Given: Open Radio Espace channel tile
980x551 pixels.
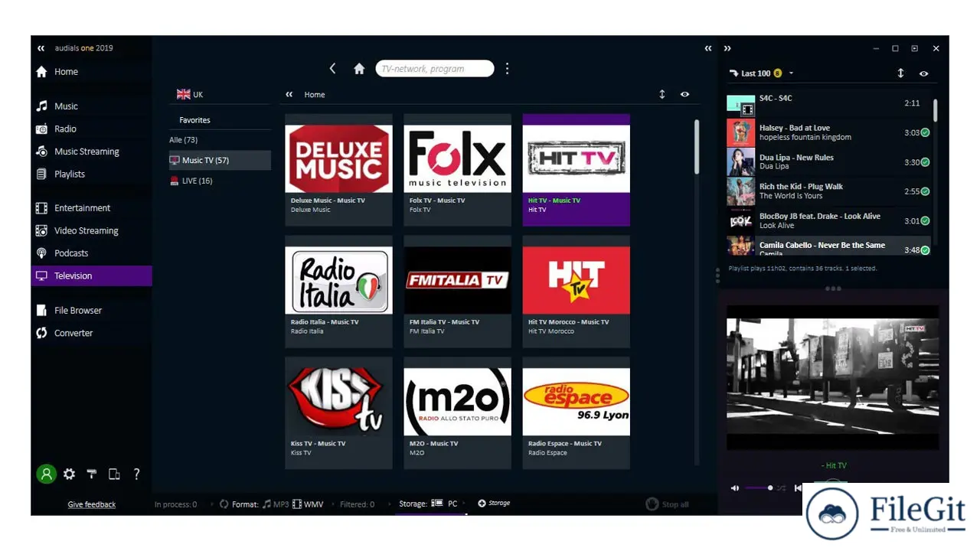Looking at the screenshot, I should [577, 413].
